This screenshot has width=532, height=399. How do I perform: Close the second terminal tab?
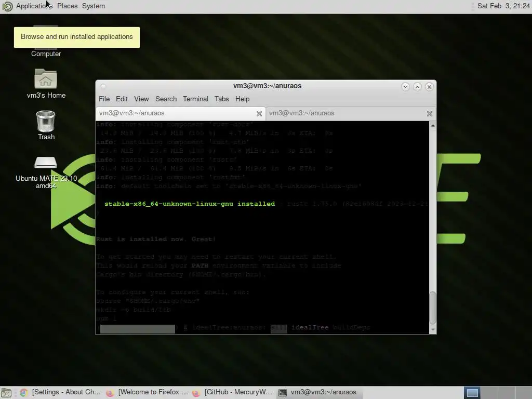pyautogui.click(x=430, y=114)
